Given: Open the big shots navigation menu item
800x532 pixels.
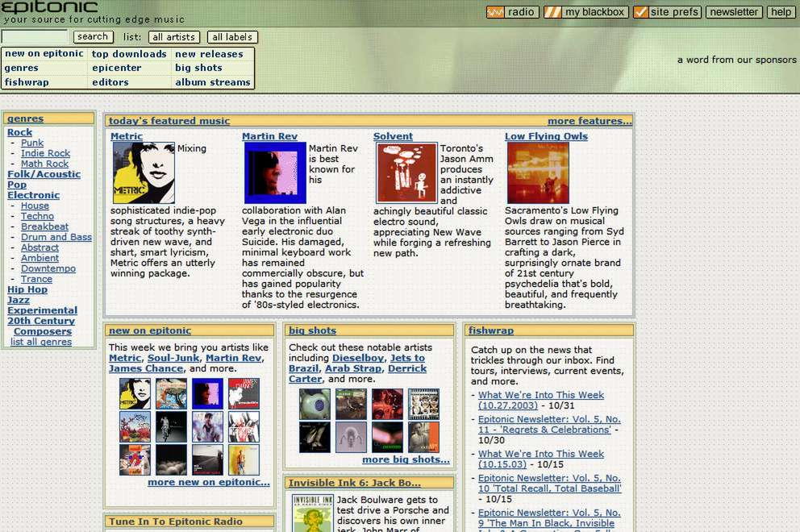Looking at the screenshot, I should [x=198, y=68].
